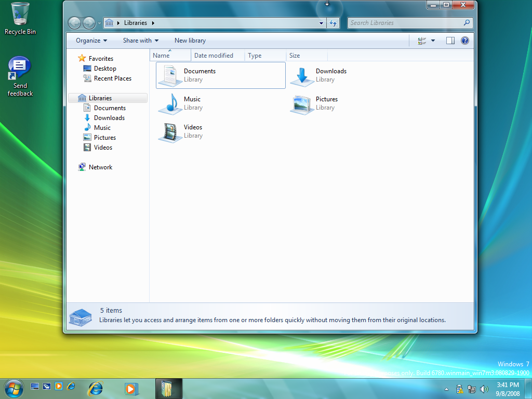Select the Videos library icon
Viewport: 532px width, 399px height.
tap(170, 132)
